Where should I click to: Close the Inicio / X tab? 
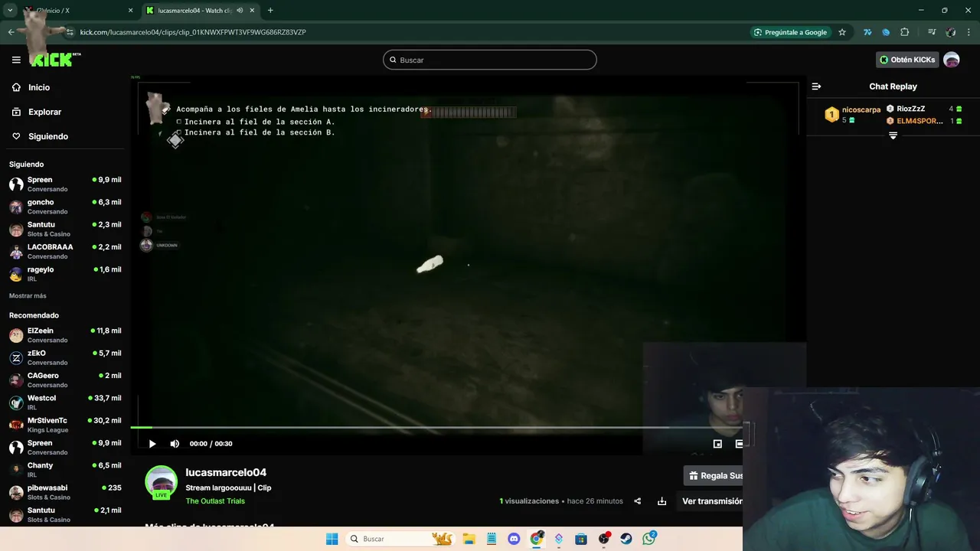(130, 11)
